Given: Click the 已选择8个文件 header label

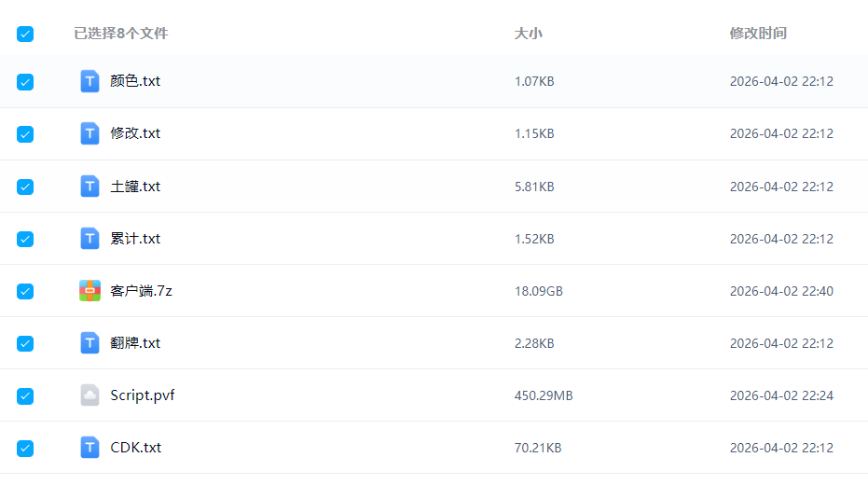Looking at the screenshot, I should (x=121, y=34).
